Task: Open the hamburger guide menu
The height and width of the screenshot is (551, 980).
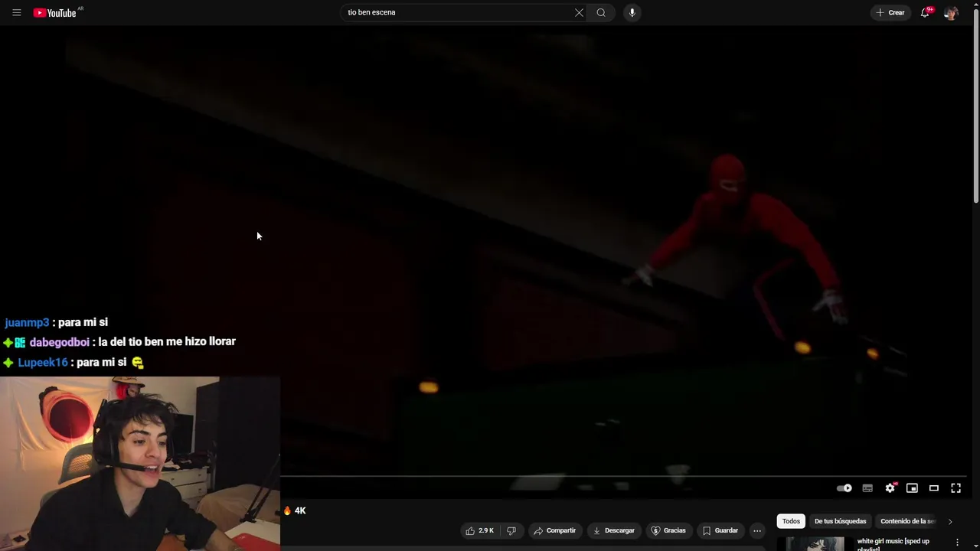Action: coord(16,12)
